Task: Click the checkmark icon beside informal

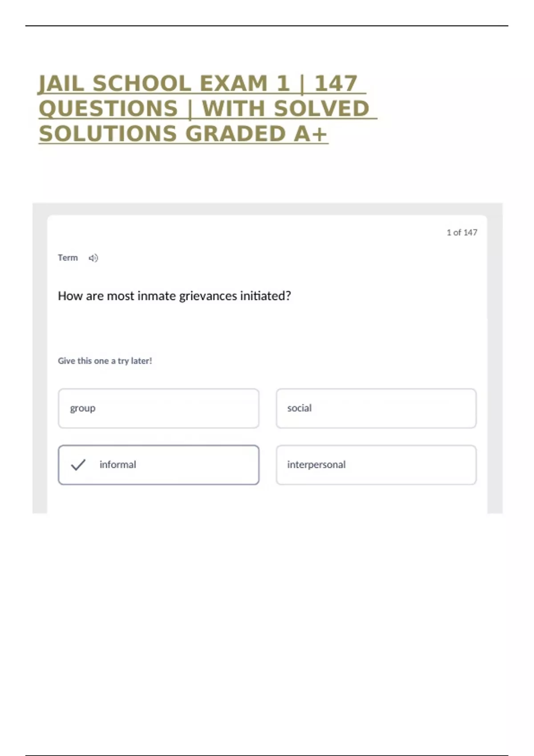Action: coord(78,465)
